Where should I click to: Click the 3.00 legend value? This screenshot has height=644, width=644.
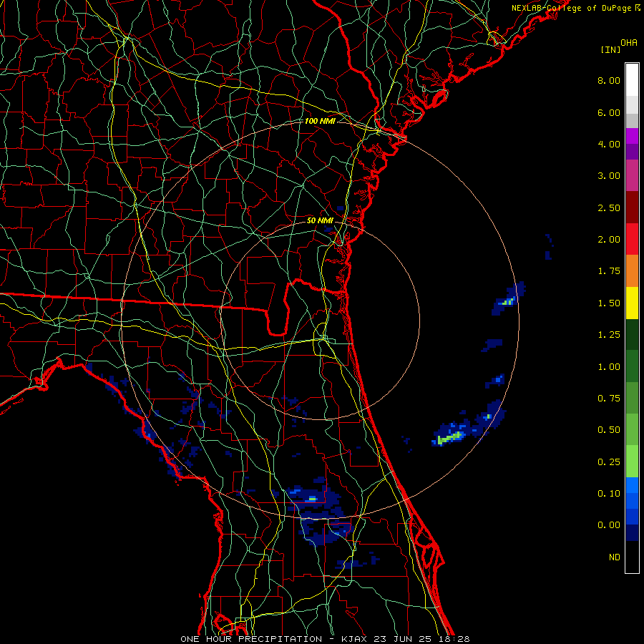[609, 176]
